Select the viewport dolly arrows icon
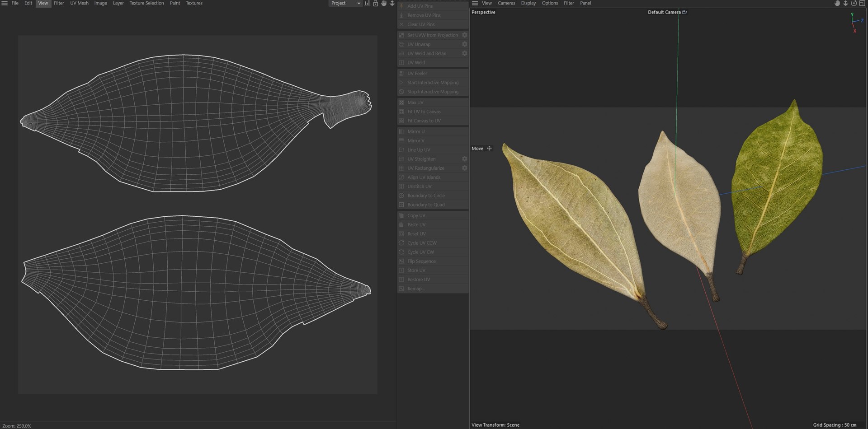This screenshot has height=429, width=868. 845,3
